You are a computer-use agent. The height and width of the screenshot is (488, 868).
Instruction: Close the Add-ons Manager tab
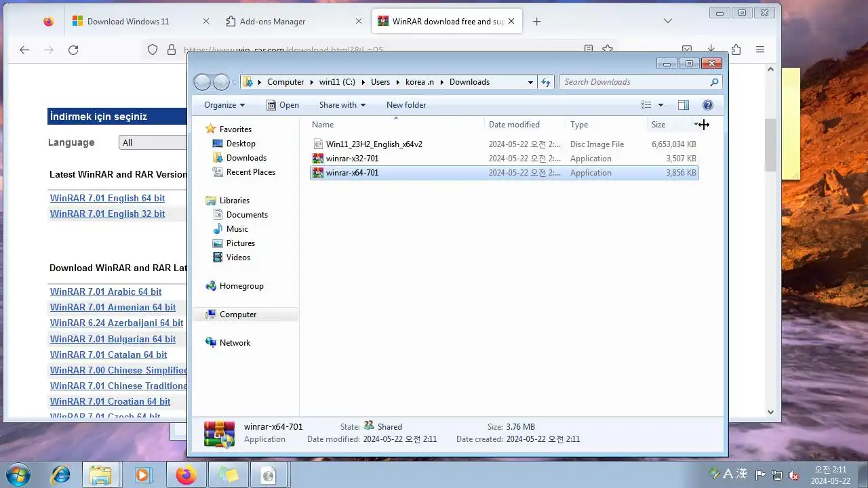(x=359, y=22)
